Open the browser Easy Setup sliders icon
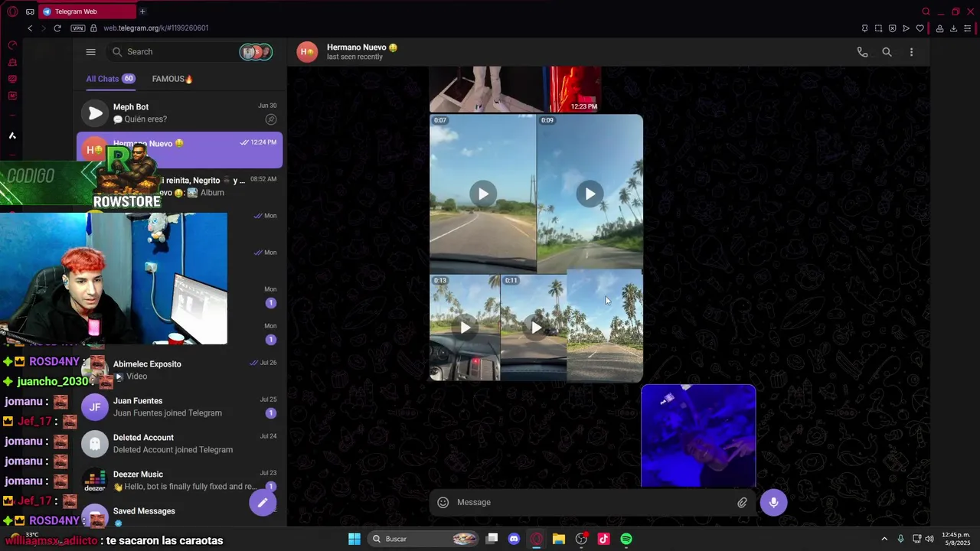Screen dimensions: 980x551 pos(968,28)
